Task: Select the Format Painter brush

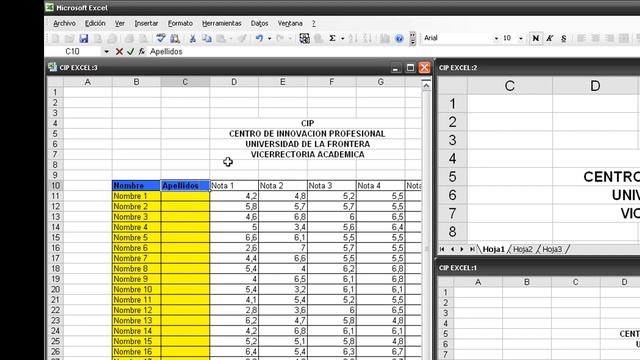Action: (242, 38)
